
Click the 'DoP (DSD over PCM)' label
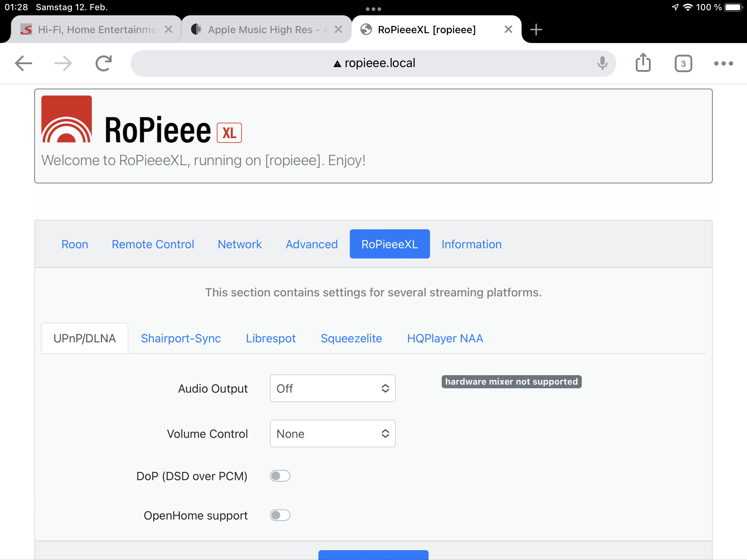[192, 476]
